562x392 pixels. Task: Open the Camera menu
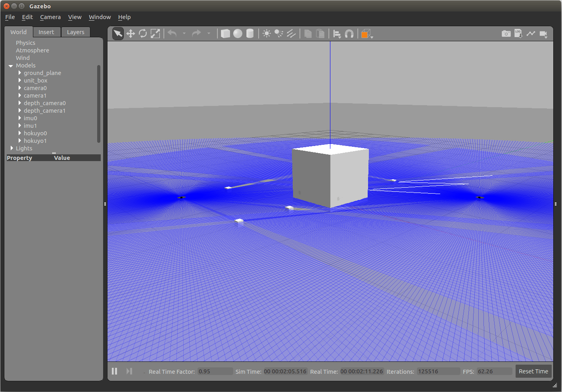click(50, 17)
